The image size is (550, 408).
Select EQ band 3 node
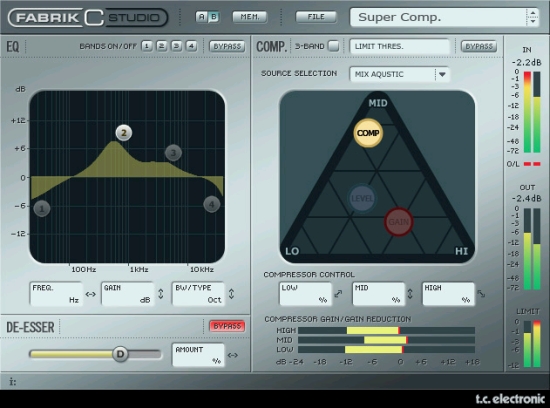tap(173, 153)
